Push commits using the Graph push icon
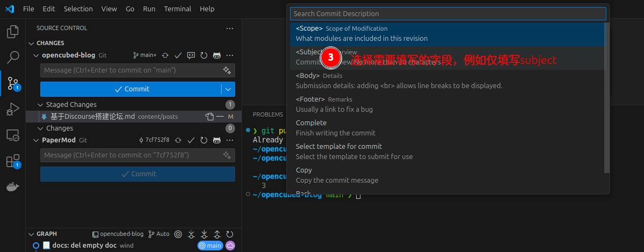Screen dimensions: 644x252 217,234
